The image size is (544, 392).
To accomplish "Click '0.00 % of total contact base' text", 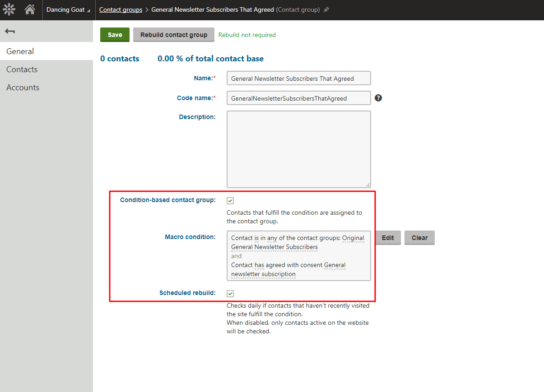I will [x=210, y=59].
